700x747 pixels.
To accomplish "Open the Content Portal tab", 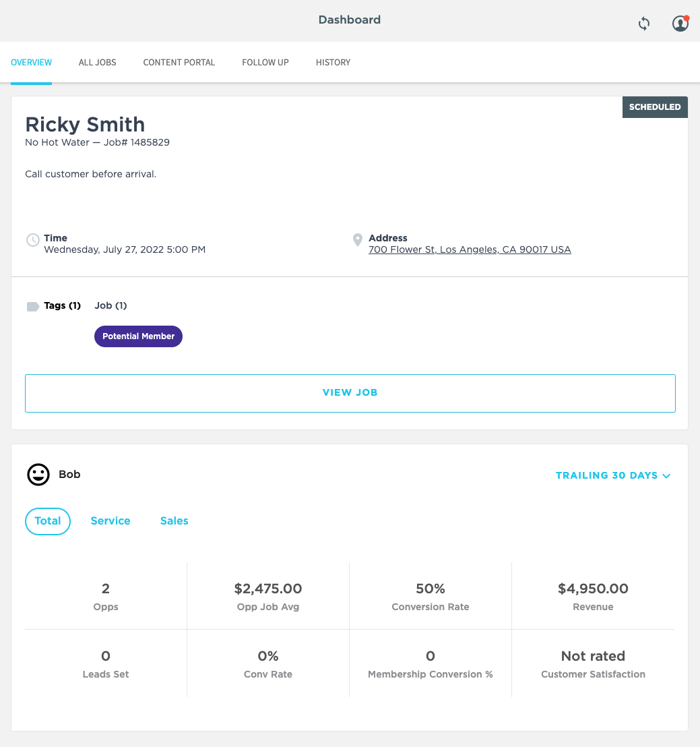I will click(x=179, y=62).
